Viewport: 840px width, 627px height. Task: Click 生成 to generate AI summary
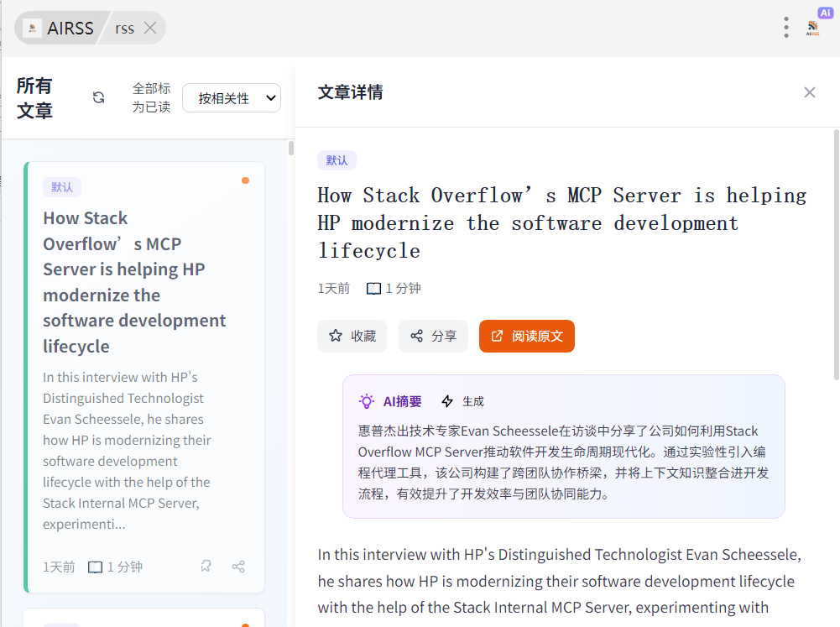coord(463,401)
